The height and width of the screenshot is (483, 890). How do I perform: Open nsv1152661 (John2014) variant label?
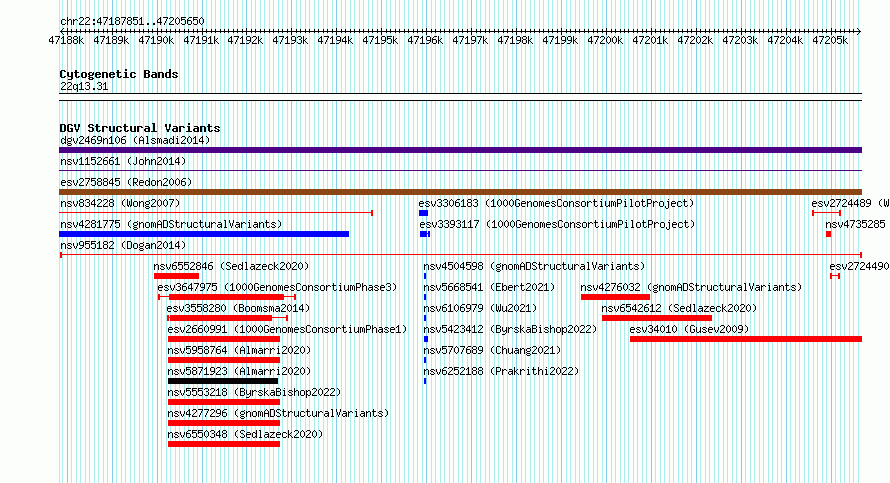[x=123, y=161]
